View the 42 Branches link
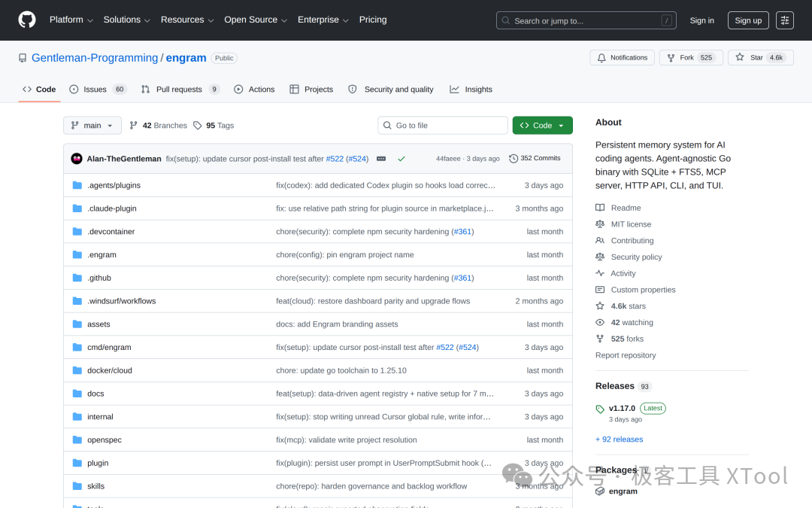Viewport: 812px width, 508px height. click(x=159, y=126)
